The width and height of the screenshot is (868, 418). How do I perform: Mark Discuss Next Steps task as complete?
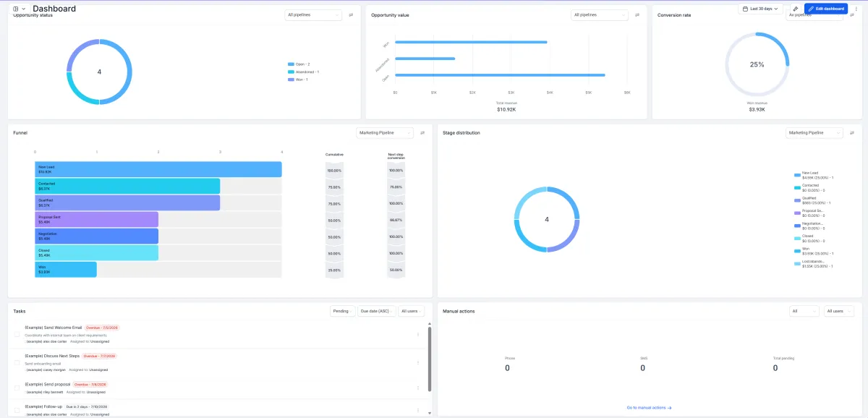coord(17,362)
